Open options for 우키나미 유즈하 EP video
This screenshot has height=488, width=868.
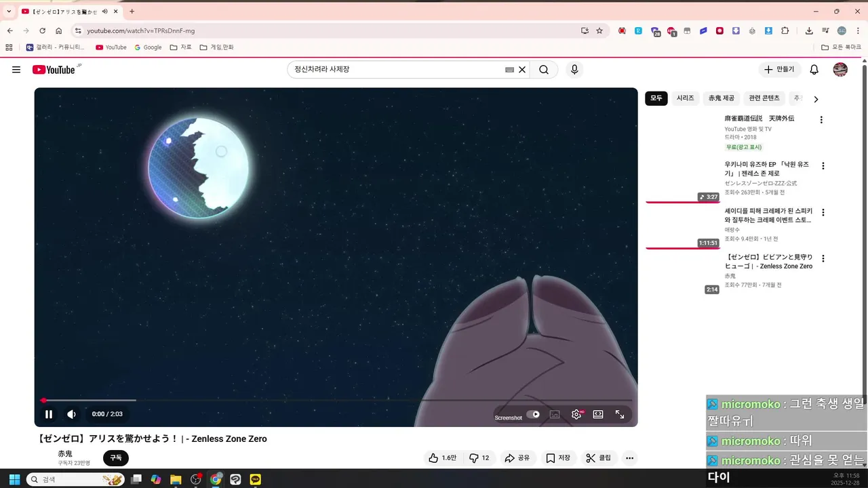coord(823,166)
